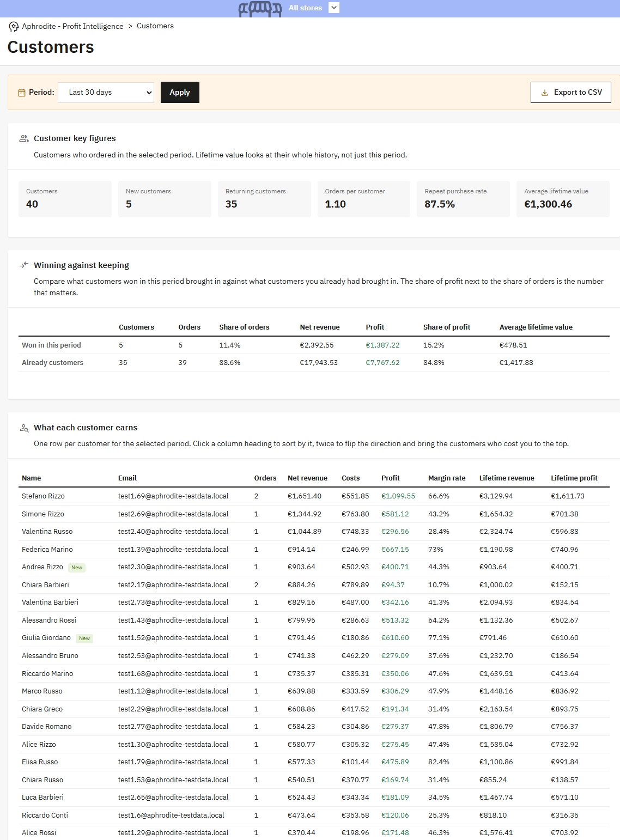Click the Apply button
The width and height of the screenshot is (620, 840).
click(180, 93)
